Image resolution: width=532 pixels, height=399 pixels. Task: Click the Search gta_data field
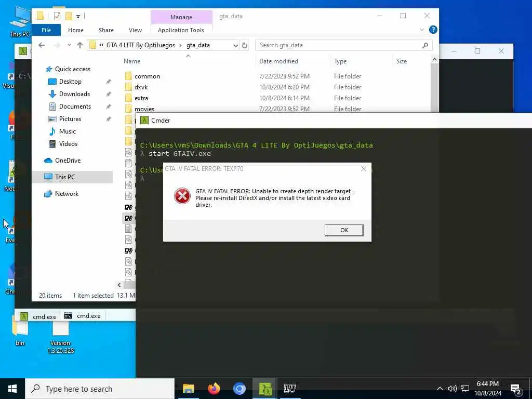click(339, 45)
